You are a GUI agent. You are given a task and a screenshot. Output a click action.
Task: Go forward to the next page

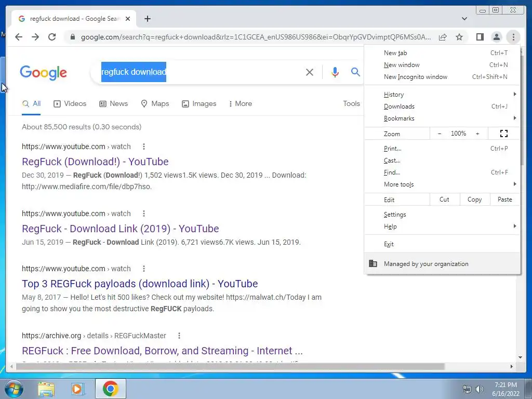click(x=35, y=37)
